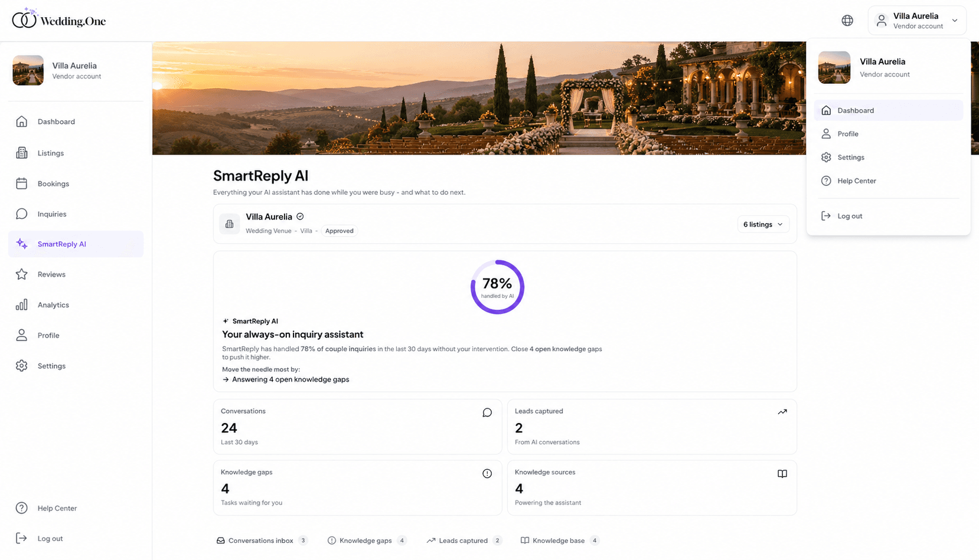
Task: Select Help Center in the account dropdown menu
Action: (x=889, y=181)
